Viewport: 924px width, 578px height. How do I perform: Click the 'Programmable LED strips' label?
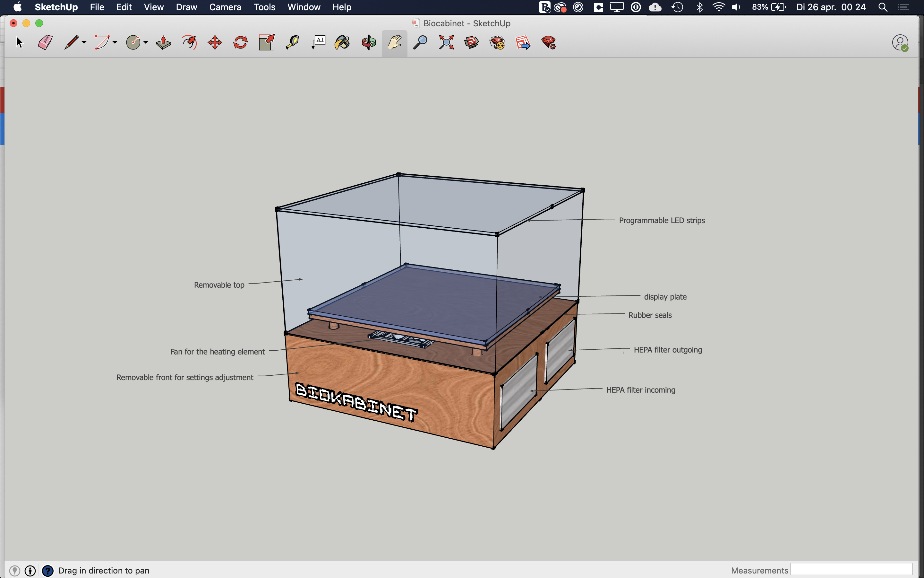tap(662, 221)
